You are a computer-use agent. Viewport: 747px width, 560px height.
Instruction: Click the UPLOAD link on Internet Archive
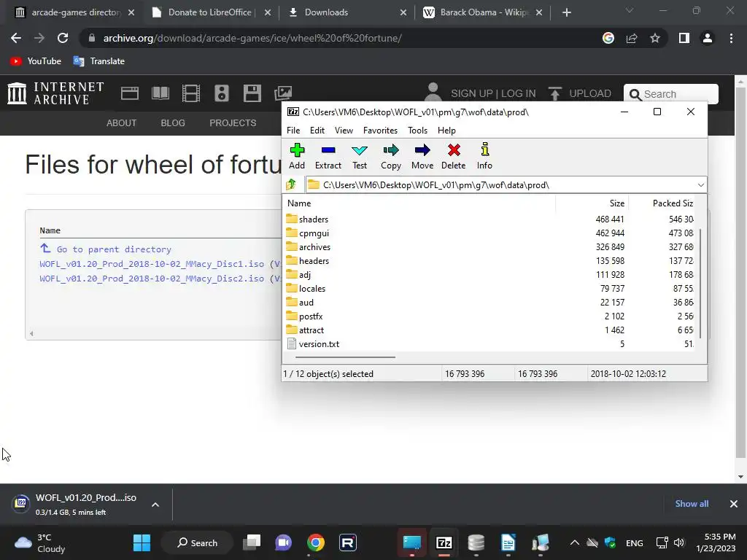point(580,93)
